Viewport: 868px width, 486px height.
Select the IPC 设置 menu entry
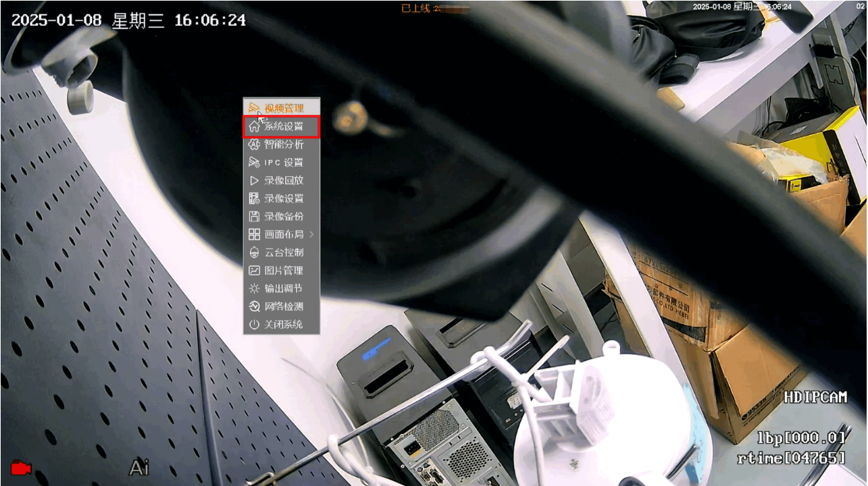tap(281, 163)
